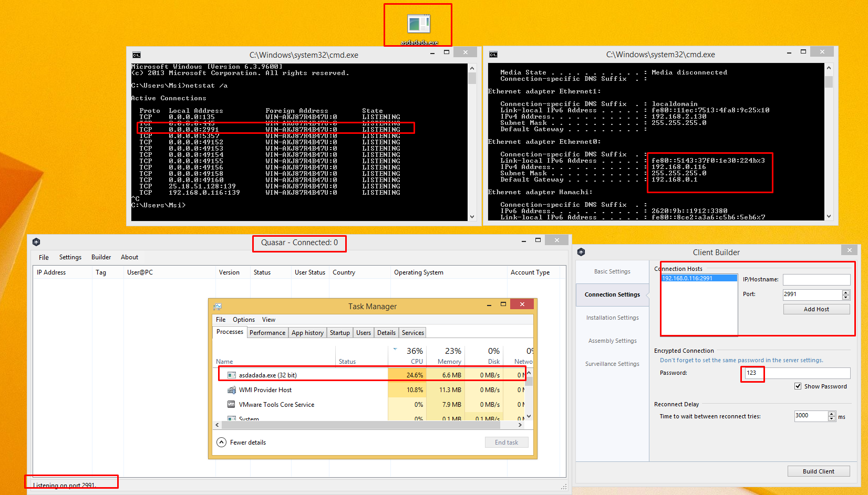The height and width of the screenshot is (495, 868).
Task: Click the Build Client button
Action: (819, 471)
